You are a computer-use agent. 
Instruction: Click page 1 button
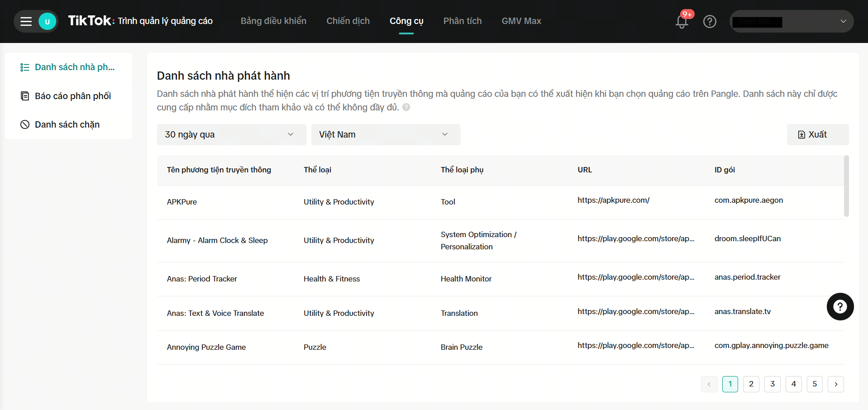point(730,384)
